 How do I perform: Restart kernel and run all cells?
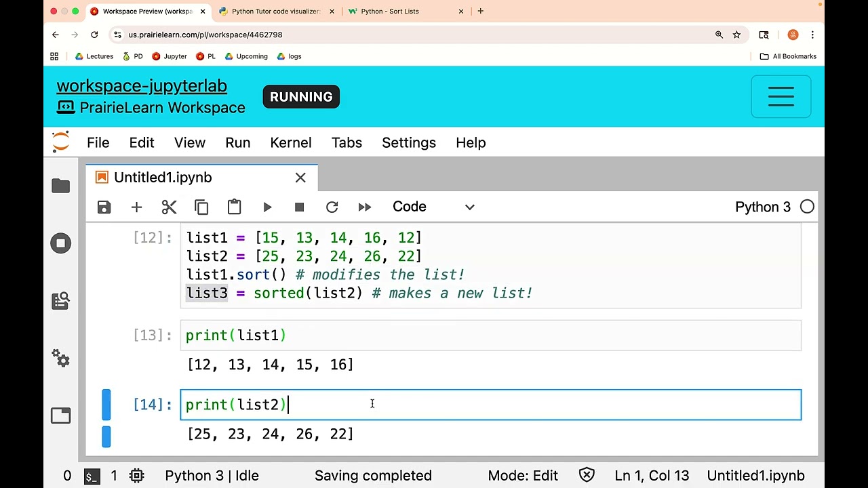[365, 207]
